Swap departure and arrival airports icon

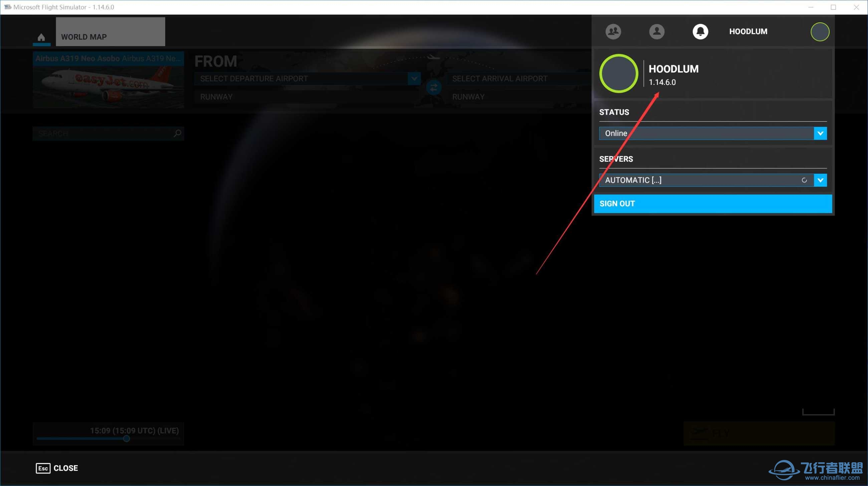433,88
